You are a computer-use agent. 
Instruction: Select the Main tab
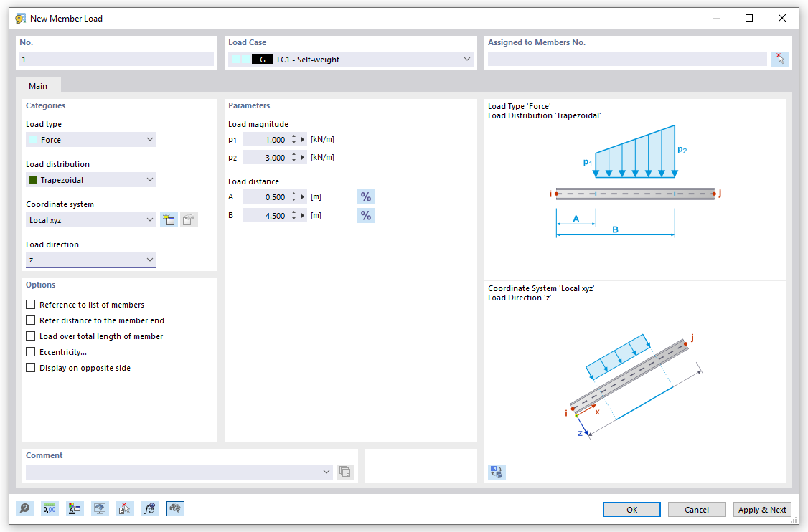click(x=38, y=85)
